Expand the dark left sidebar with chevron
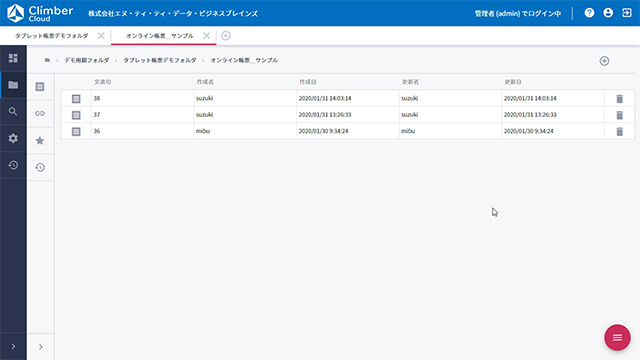Image resolution: width=640 pixels, height=360 pixels. 13,347
